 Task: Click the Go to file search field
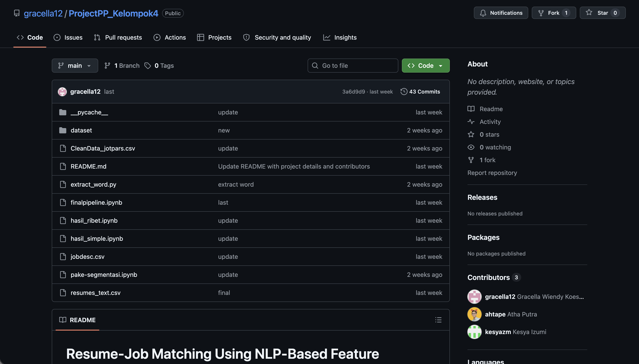tap(353, 66)
